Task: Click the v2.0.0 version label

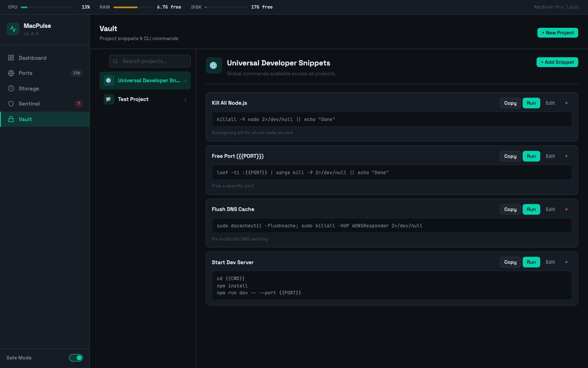Action: pos(31,34)
